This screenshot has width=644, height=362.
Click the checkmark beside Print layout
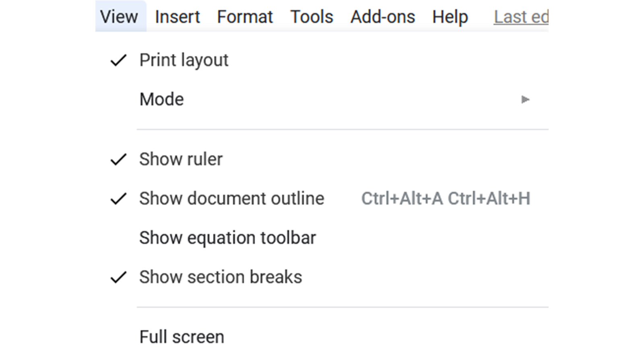(x=118, y=60)
